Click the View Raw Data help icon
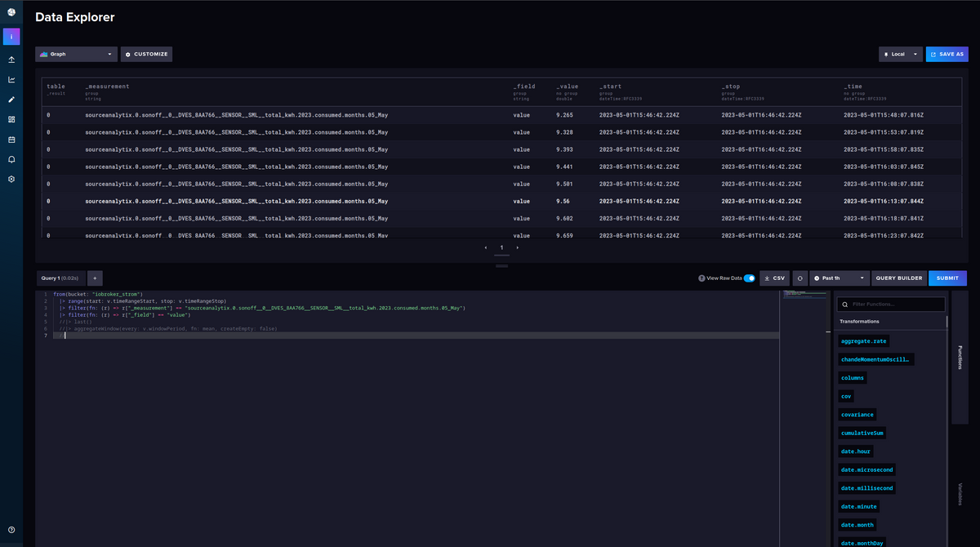The height and width of the screenshot is (547, 980). [x=702, y=278]
